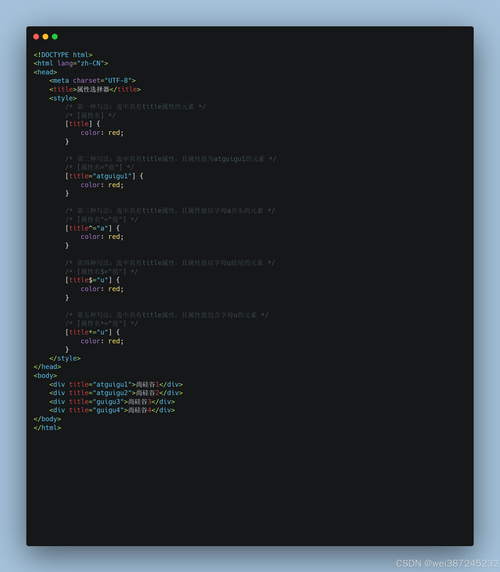Click the green maximize dot

[x=55, y=36]
